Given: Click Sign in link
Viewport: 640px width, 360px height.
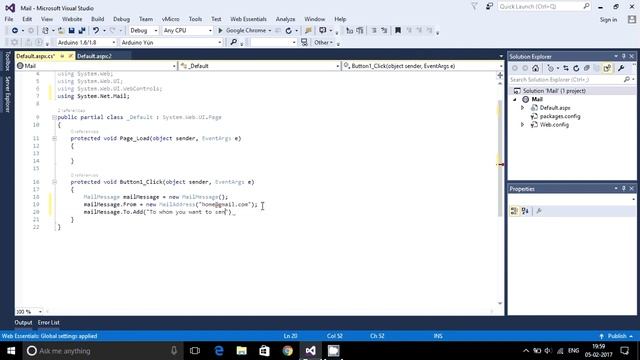Looking at the screenshot, I should (608, 20).
